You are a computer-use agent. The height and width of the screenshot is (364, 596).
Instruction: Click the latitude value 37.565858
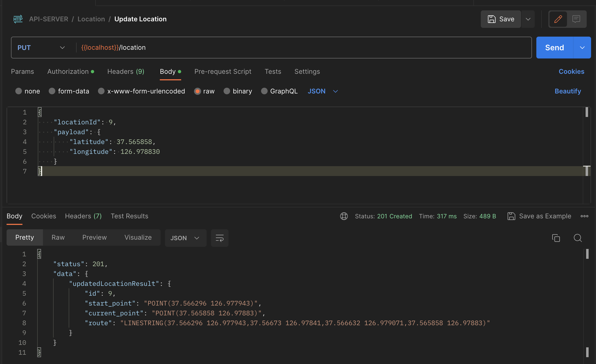tap(134, 142)
